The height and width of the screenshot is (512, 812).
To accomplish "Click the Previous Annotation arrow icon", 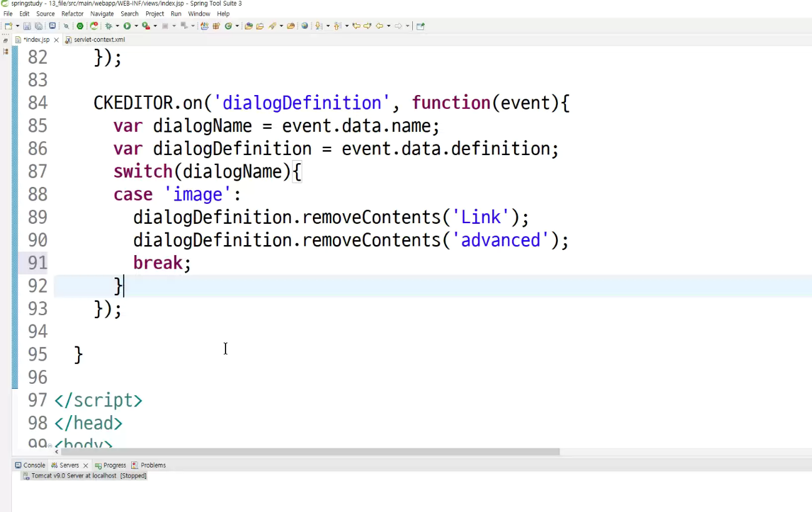I will pyautogui.click(x=337, y=26).
